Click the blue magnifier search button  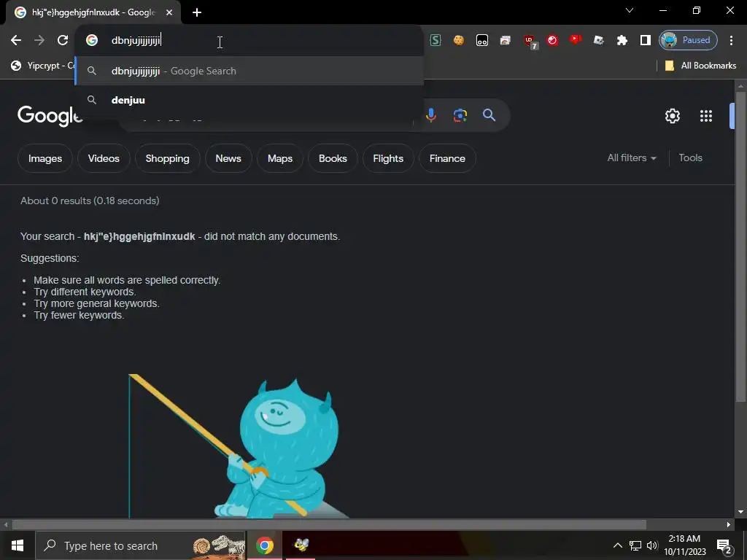pyautogui.click(x=489, y=115)
